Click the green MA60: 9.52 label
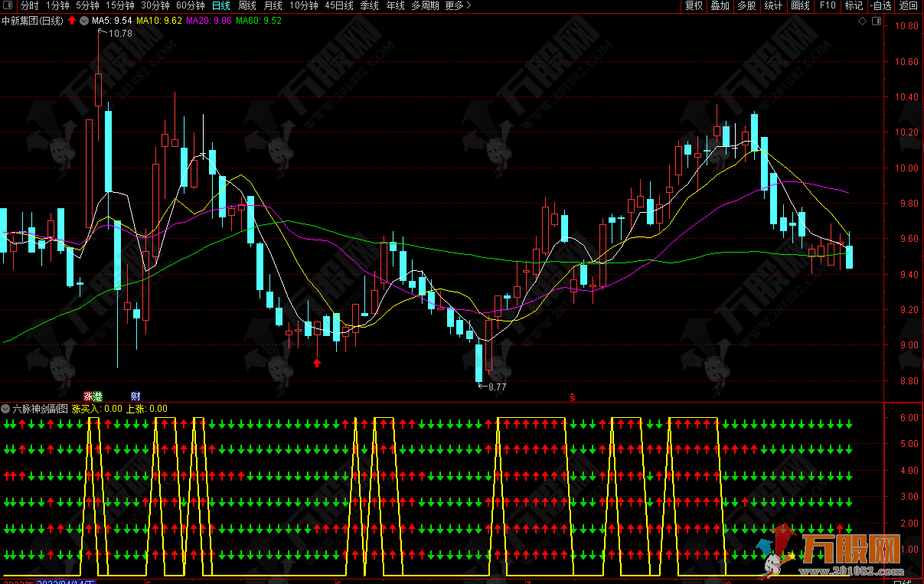Image resolution: width=924 pixels, height=584 pixels. coord(259,21)
